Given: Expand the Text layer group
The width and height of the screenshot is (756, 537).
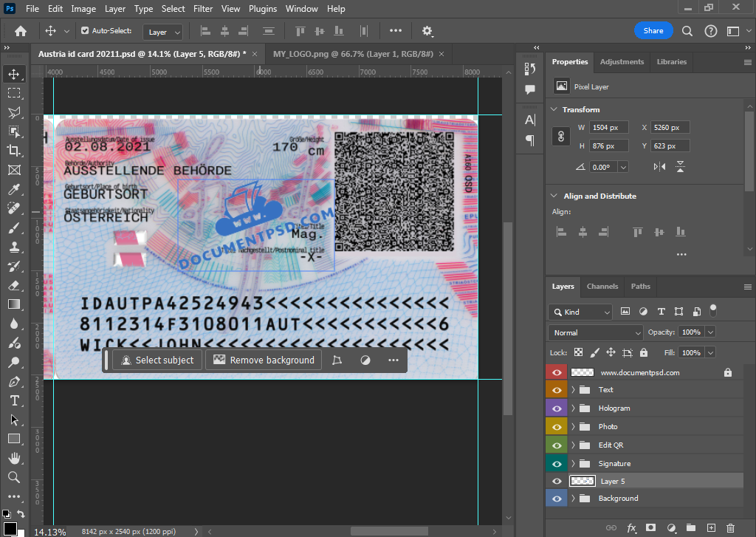Looking at the screenshot, I should (573, 389).
